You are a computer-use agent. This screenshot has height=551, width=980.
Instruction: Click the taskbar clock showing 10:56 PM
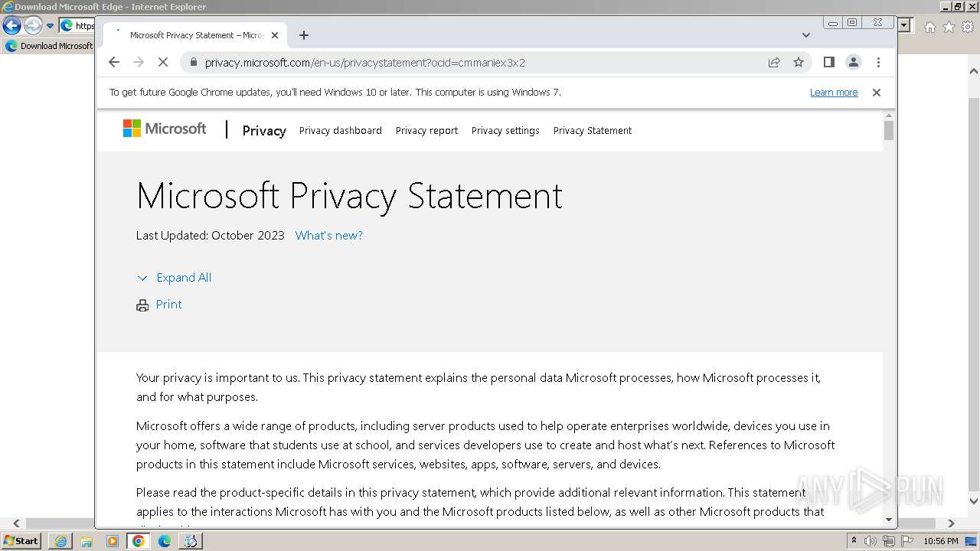coord(941,541)
